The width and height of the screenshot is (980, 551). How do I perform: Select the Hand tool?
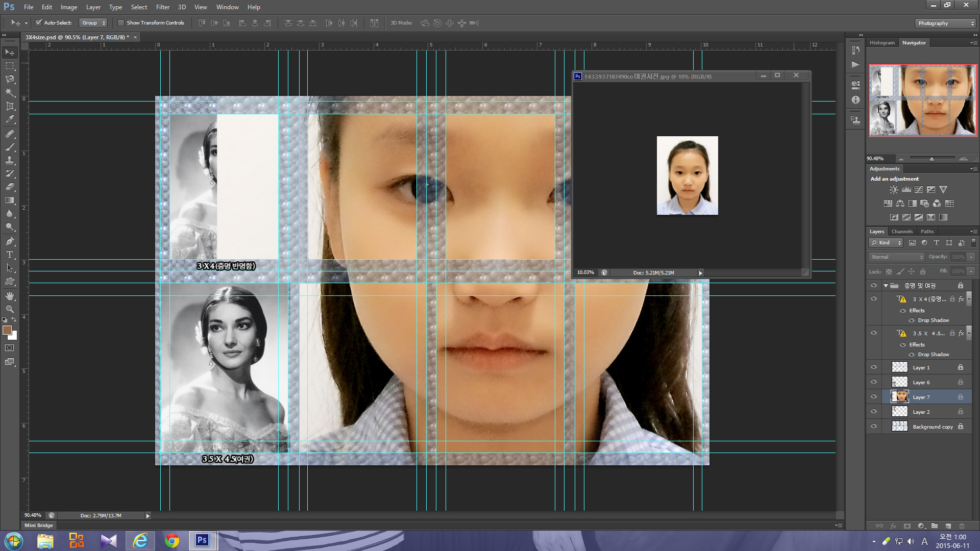[10, 296]
